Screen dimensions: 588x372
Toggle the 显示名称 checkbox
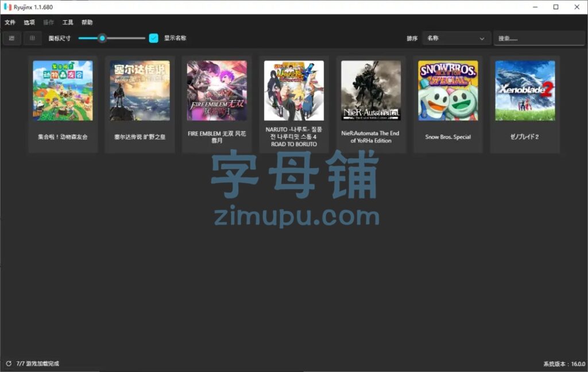154,39
